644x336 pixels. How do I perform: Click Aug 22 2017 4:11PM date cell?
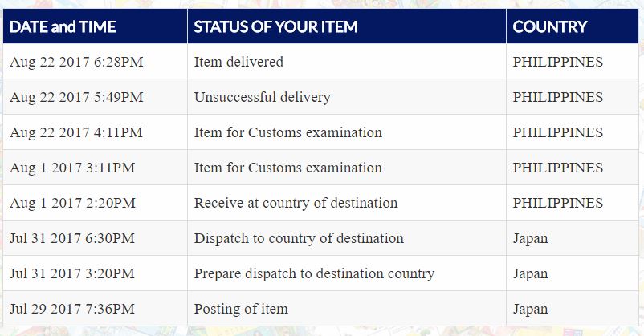76,132
